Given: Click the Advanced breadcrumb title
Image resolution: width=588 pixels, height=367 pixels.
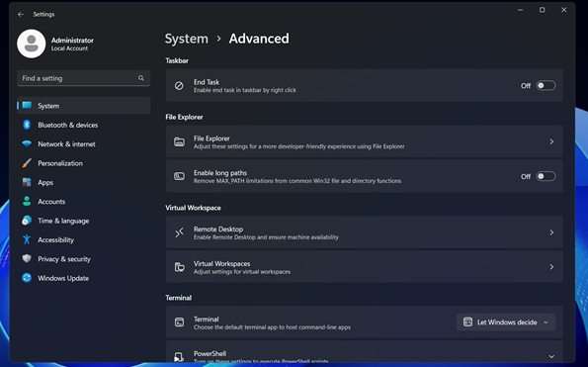Looking at the screenshot, I should coord(259,39).
